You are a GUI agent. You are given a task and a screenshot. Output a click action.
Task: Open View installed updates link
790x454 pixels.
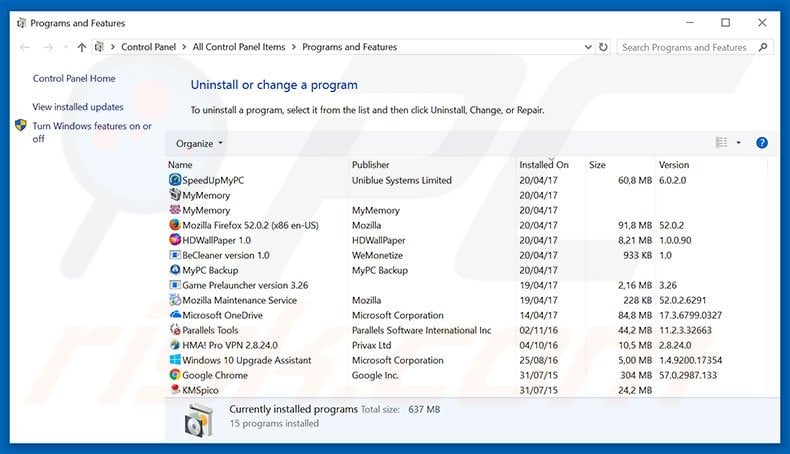(78, 107)
